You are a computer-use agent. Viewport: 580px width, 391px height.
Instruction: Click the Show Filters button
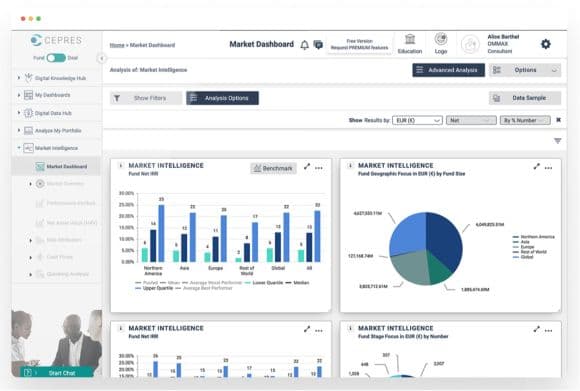pyautogui.click(x=146, y=98)
